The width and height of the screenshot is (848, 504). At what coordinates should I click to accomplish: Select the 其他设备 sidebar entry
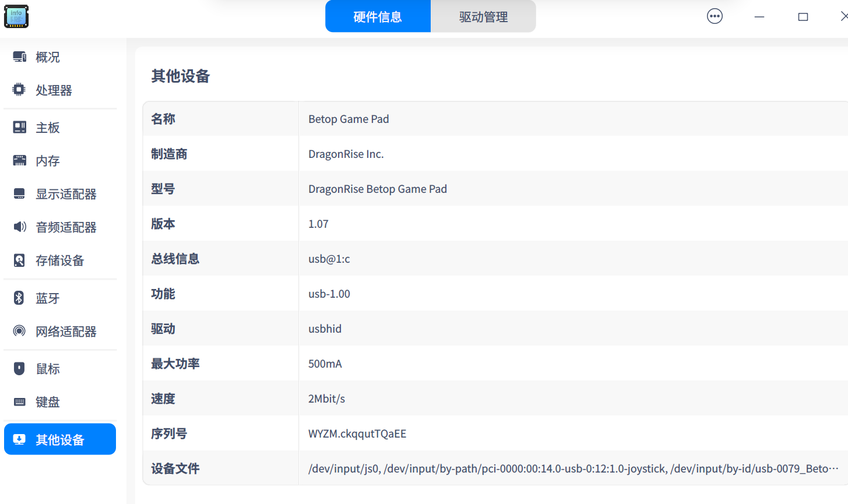tap(60, 439)
